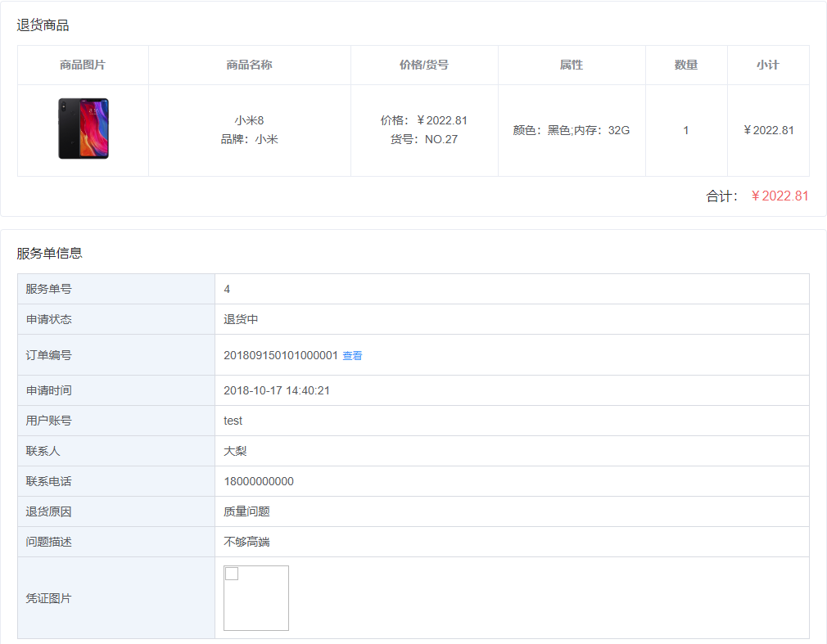Check the empty voucher image checkbox
Viewport: 827px width, 644px height.
231,574
